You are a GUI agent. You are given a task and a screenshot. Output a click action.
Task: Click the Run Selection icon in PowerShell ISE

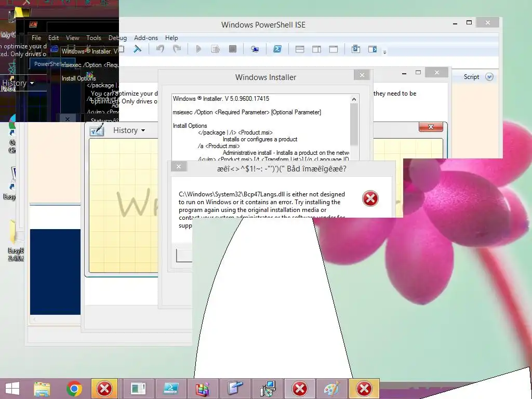(216, 49)
